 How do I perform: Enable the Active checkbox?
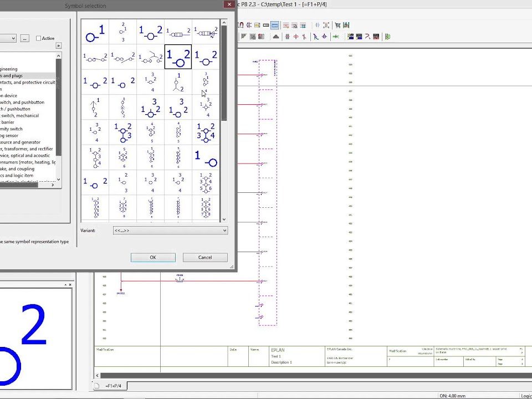(39, 38)
